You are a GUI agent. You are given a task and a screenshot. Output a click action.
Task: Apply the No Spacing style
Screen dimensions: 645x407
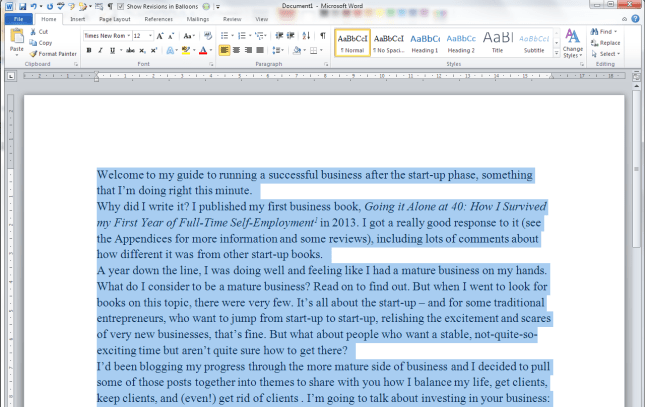389,43
